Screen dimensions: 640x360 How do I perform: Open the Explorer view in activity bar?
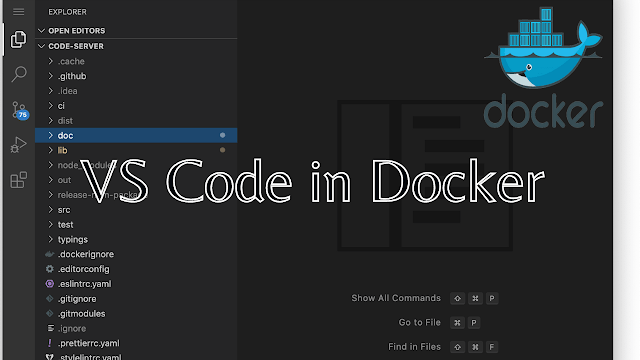click(18, 39)
